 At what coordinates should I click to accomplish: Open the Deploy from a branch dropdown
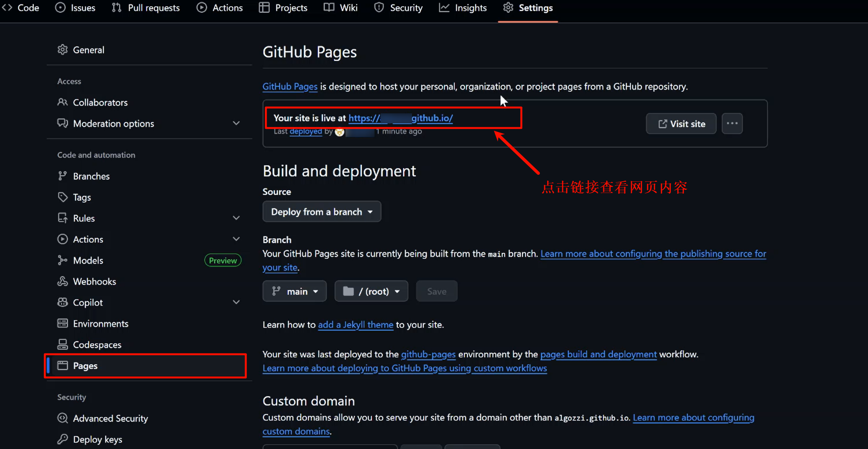(322, 212)
